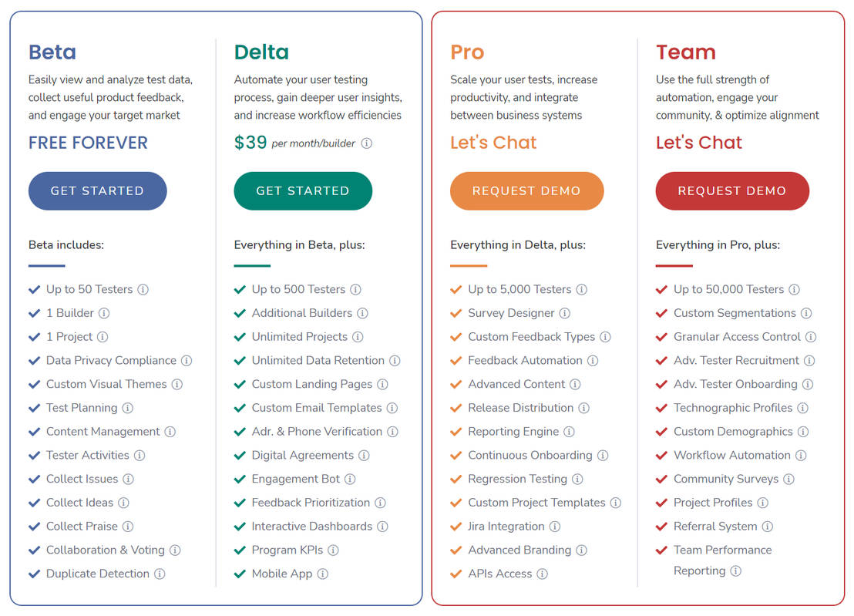Show info about the Mobile App feature
The image size is (854, 616).
pos(321,574)
